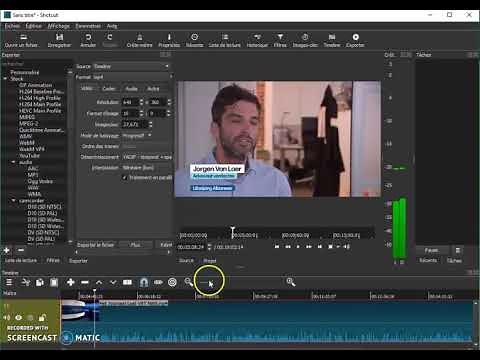Image resolution: width=480 pixels, height=360 pixels.
Task: Click the player play button
Action: (x=298, y=247)
